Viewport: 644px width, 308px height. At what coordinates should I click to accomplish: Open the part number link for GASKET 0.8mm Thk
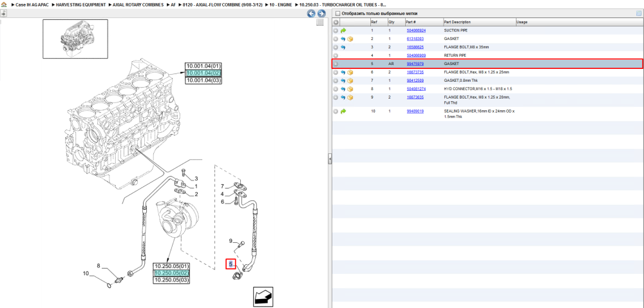point(415,81)
